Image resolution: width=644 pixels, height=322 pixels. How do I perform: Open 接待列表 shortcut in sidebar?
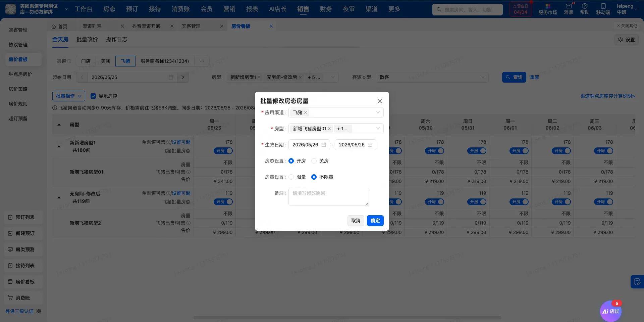[23, 266]
